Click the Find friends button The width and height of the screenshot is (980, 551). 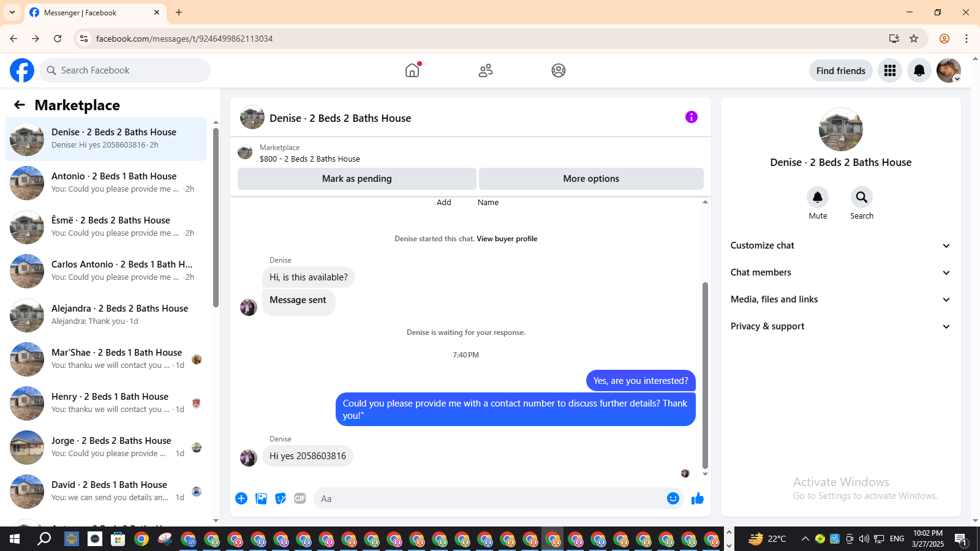(841, 70)
